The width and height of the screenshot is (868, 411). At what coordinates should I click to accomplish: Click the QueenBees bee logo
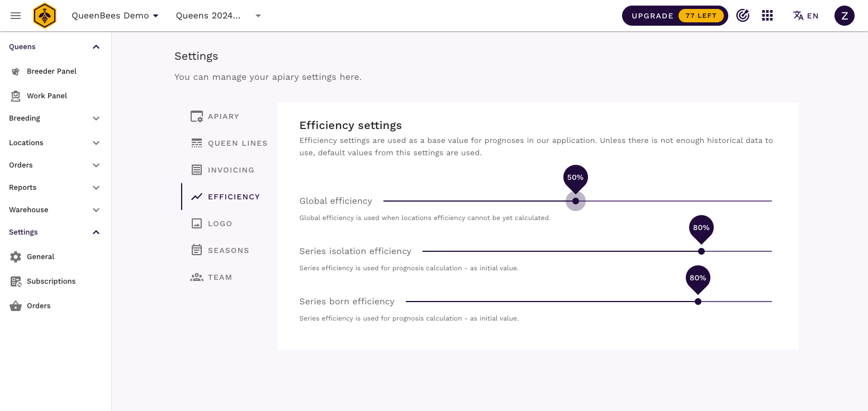[x=45, y=16]
